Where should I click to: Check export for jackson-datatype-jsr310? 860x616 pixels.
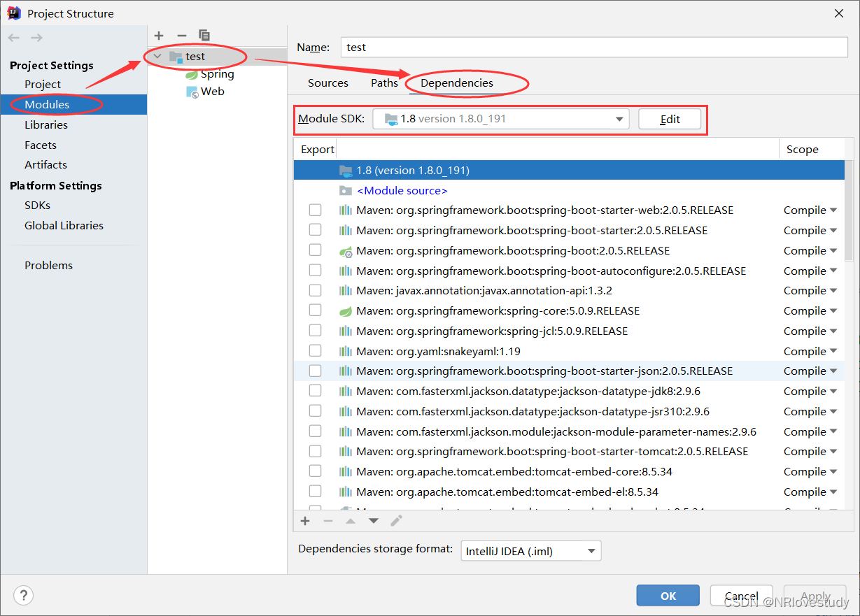pos(315,411)
